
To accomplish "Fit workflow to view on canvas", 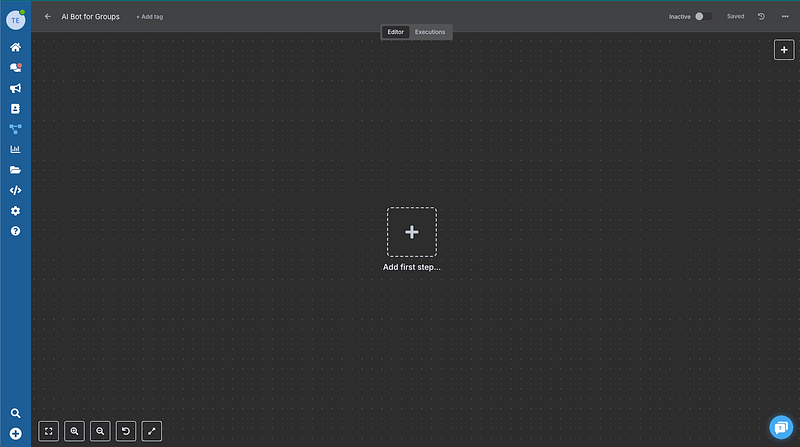I will click(48, 431).
